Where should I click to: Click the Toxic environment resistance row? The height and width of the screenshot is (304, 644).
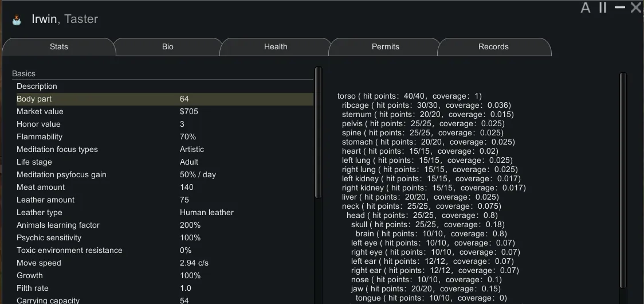(164, 251)
